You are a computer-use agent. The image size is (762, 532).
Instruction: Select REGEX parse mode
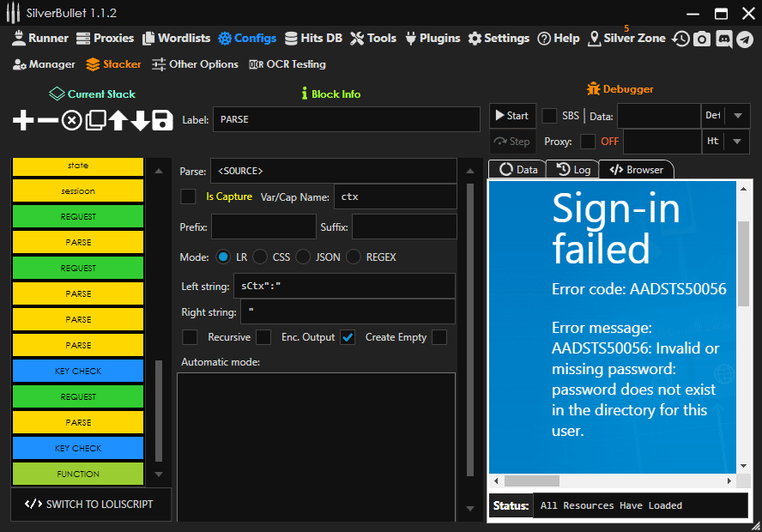click(354, 257)
